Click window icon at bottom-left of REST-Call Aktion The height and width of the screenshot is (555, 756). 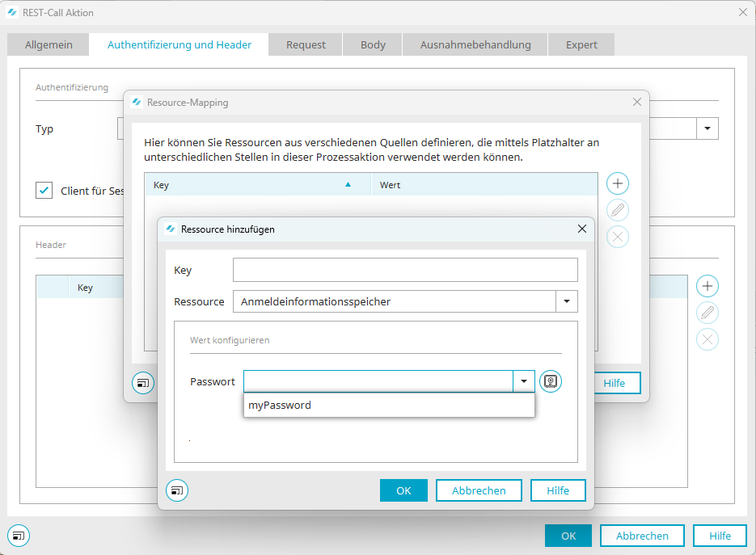[19, 535]
